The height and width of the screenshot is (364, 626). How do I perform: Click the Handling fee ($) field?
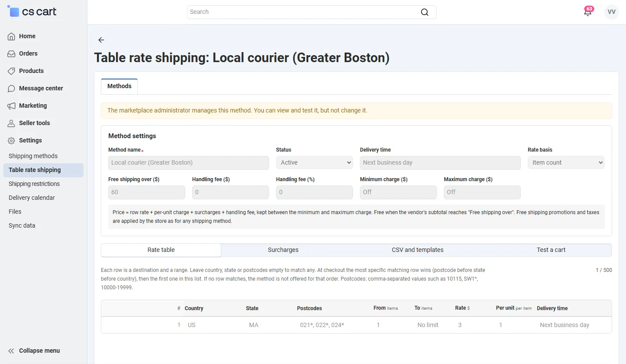tap(230, 192)
